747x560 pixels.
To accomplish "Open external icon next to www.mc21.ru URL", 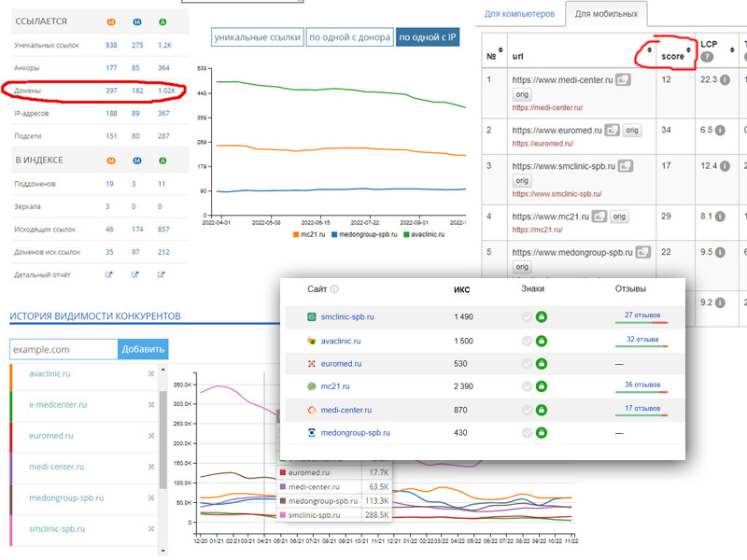I will (599, 217).
